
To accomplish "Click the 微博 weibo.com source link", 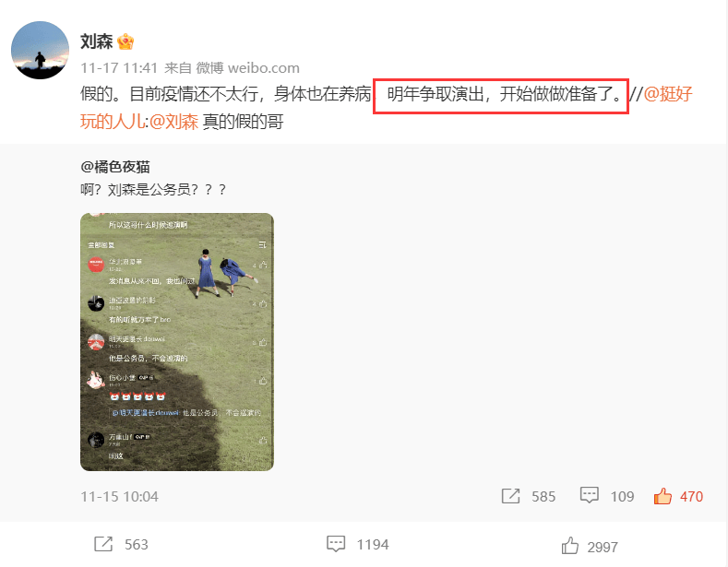I will tap(247, 68).
